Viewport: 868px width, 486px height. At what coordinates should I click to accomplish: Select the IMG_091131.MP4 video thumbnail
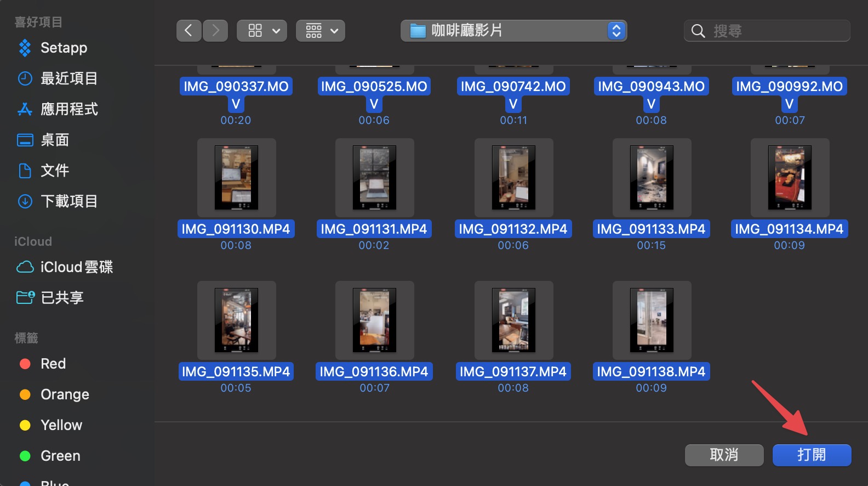(x=374, y=178)
